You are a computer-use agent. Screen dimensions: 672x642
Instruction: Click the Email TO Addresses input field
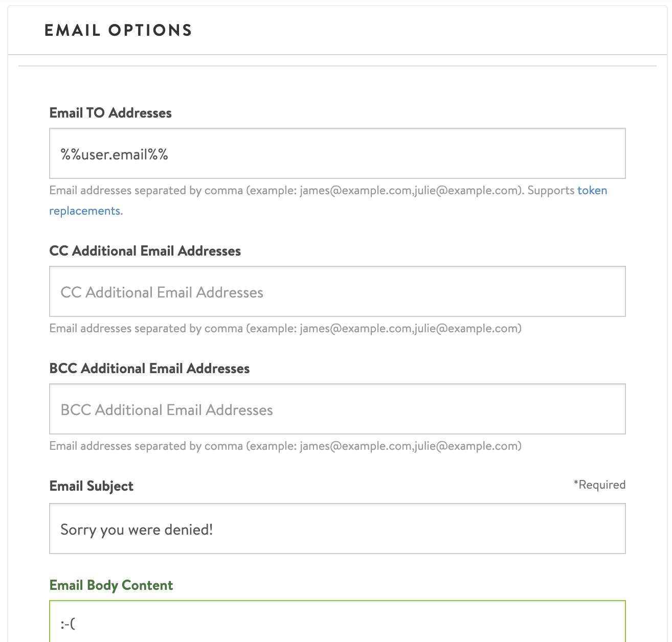click(x=337, y=153)
